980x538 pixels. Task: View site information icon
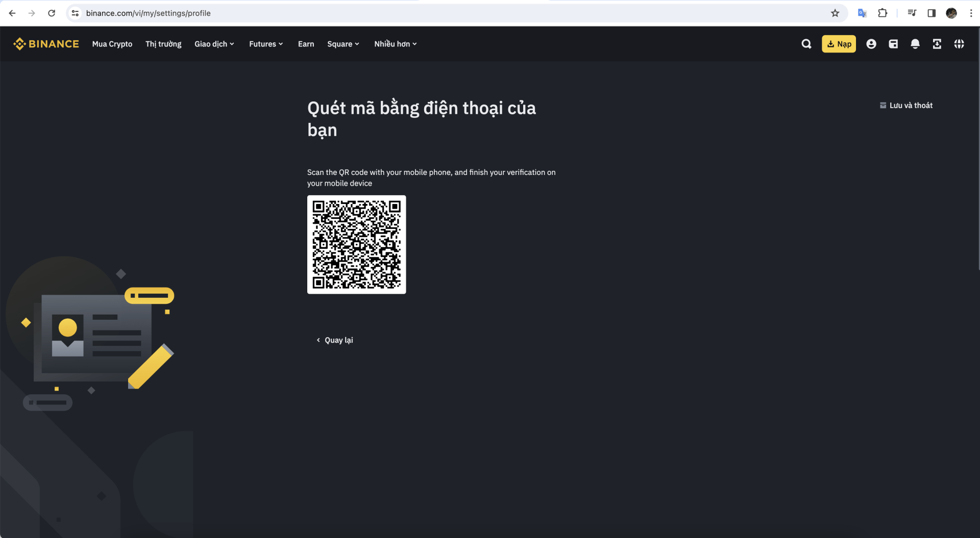75,13
